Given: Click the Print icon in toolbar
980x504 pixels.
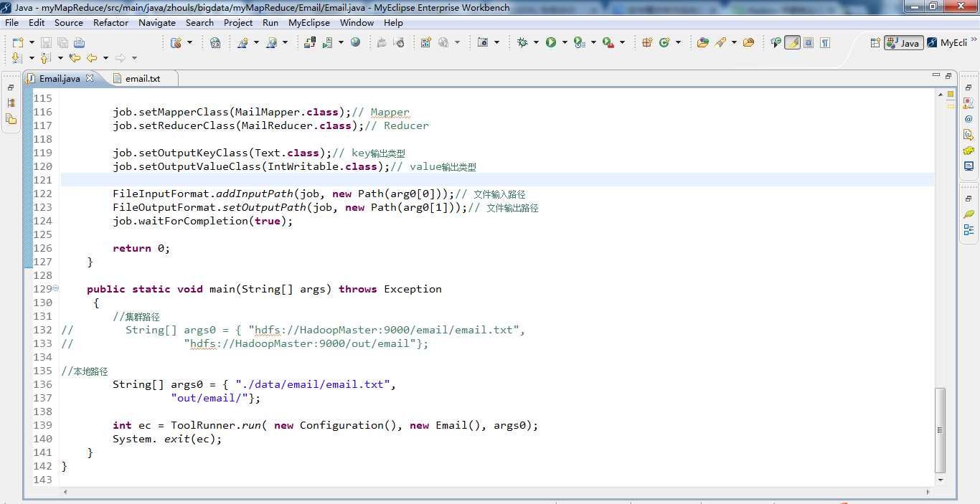Looking at the screenshot, I should 79,42.
